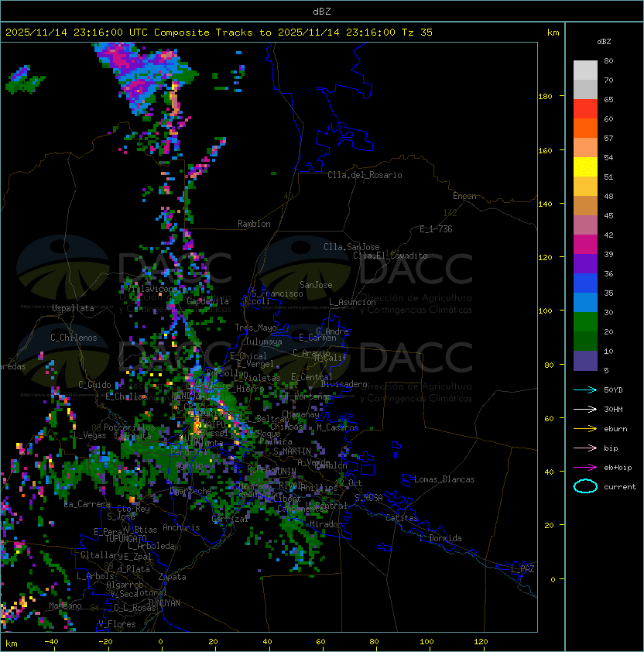Click the current legend label
This screenshot has width=644, height=652.
[x=620, y=487]
